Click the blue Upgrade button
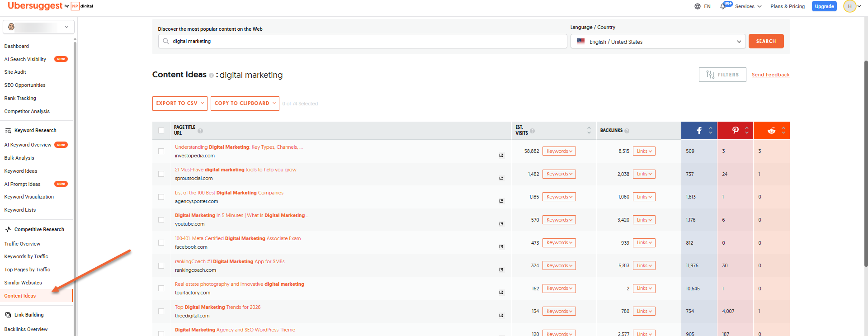 click(824, 6)
